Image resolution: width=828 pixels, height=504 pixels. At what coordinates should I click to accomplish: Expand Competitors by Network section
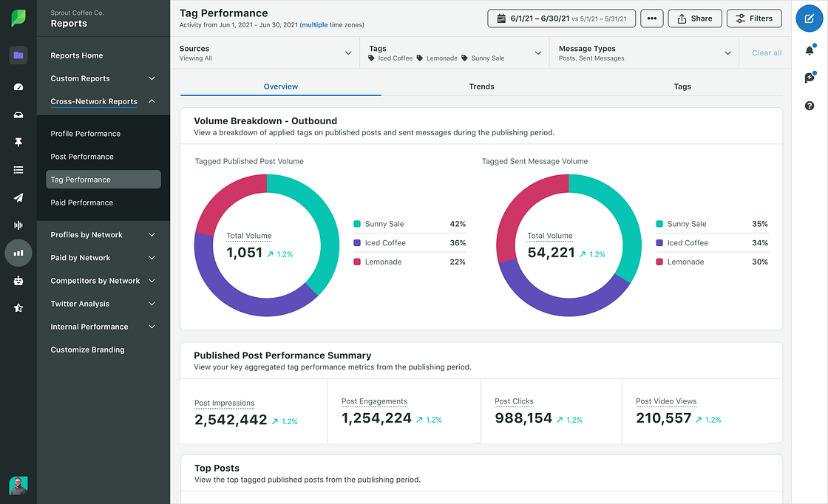pos(103,281)
